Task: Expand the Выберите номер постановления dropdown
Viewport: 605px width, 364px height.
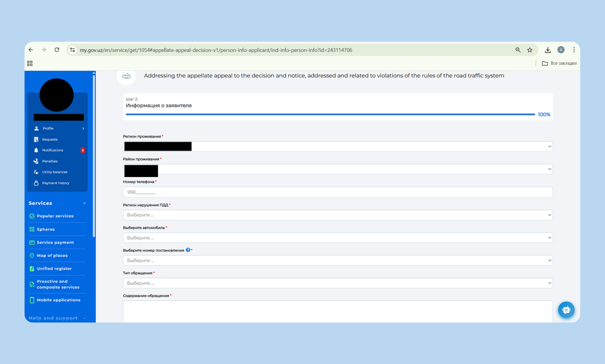Action: (x=337, y=261)
